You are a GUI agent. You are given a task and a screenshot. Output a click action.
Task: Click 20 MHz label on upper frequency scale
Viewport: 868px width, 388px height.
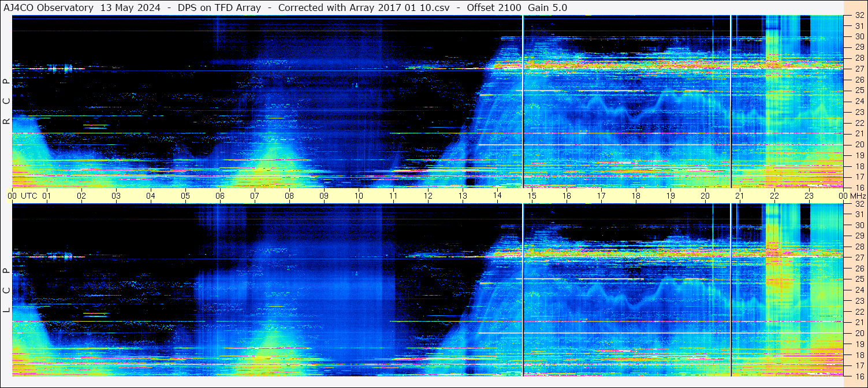(x=859, y=144)
